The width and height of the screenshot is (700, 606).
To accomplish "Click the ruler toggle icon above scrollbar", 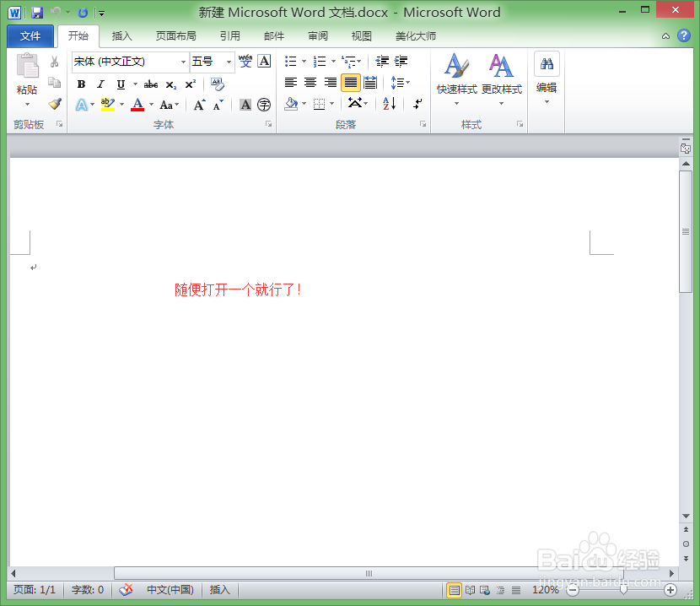I will tap(686, 148).
